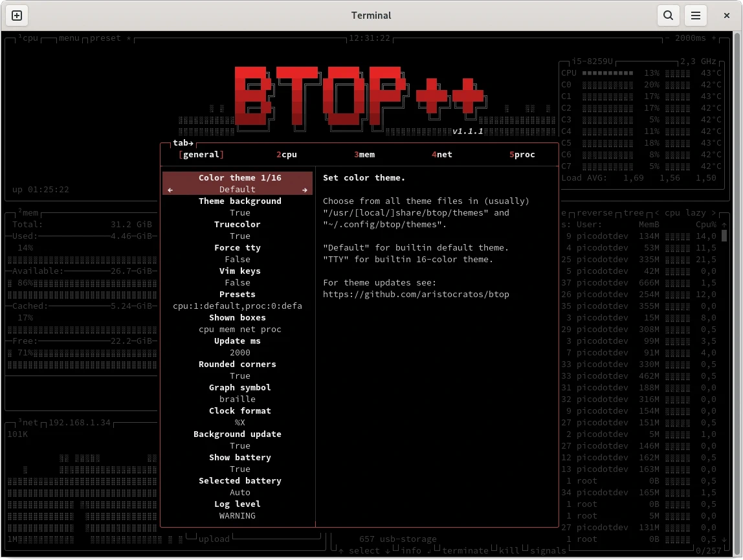This screenshot has width=743, height=560.
Task: Open a new terminal tab with plus icon
Action: click(17, 16)
